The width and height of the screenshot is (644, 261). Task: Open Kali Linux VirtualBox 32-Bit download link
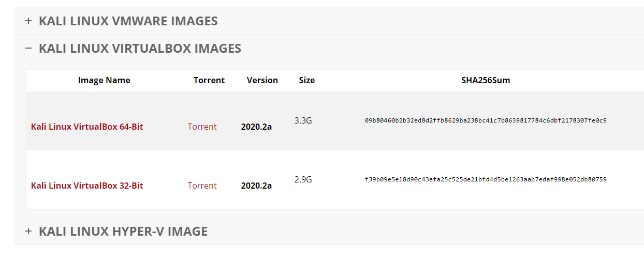87,186
